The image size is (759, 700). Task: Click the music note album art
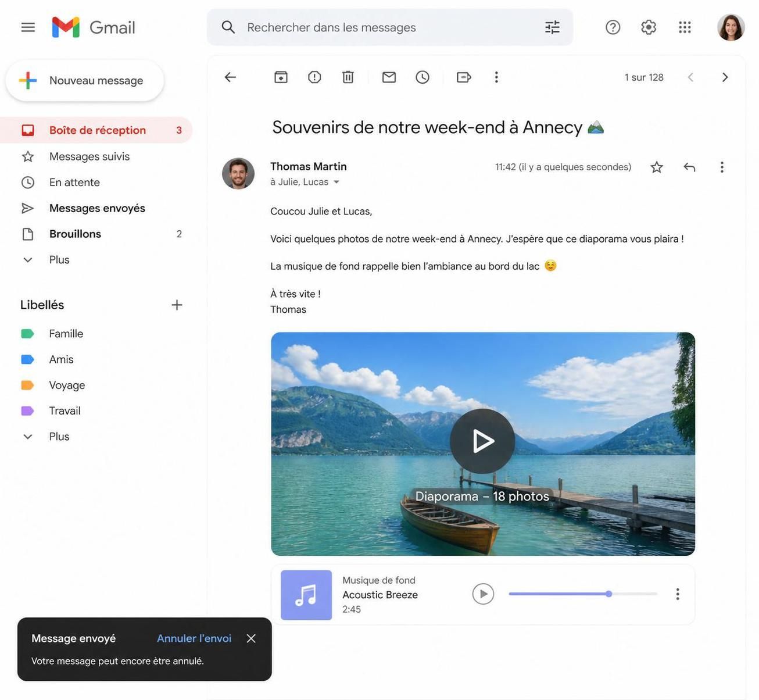pos(306,595)
